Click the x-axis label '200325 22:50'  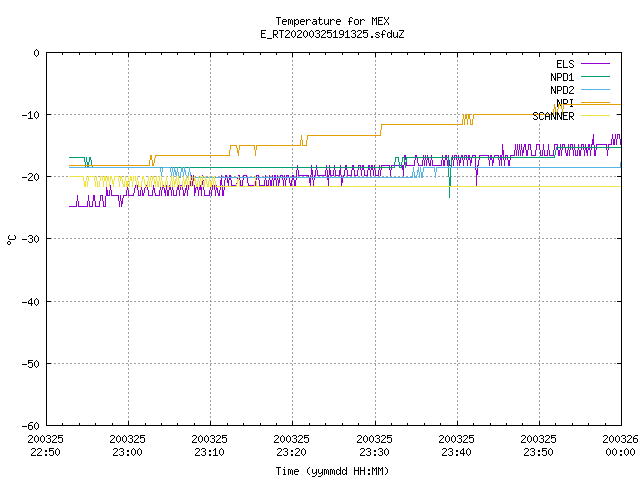45,446
